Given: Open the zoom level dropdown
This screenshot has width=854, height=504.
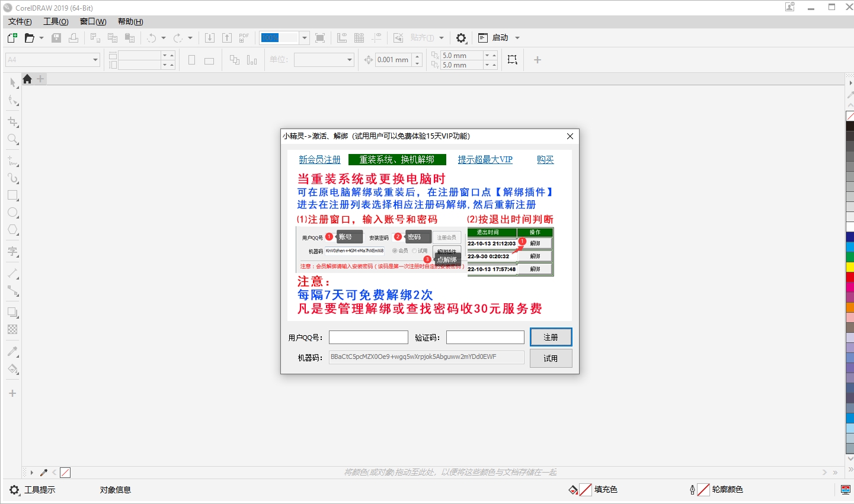Looking at the screenshot, I should [x=304, y=38].
